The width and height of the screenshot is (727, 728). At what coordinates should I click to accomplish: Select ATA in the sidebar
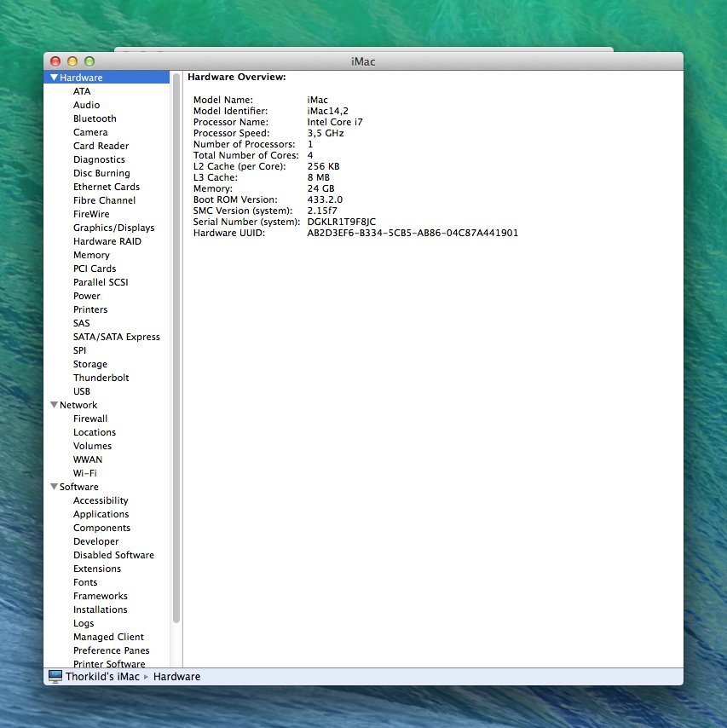coord(82,91)
